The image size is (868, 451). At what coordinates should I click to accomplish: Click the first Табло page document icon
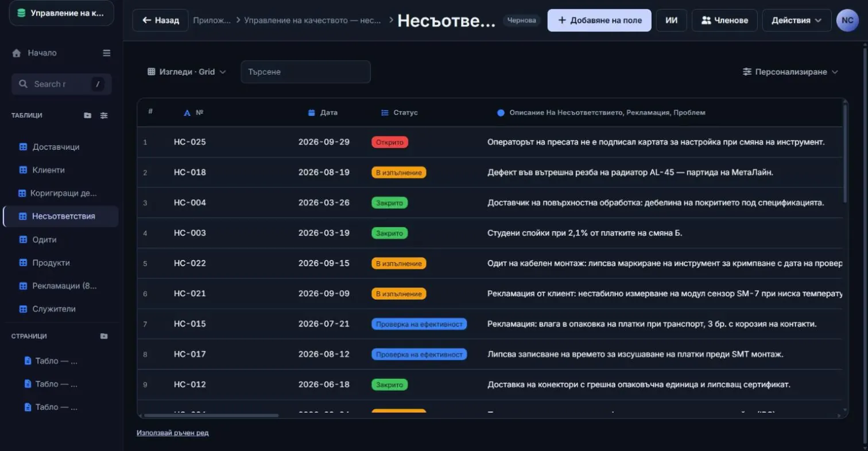(x=28, y=361)
